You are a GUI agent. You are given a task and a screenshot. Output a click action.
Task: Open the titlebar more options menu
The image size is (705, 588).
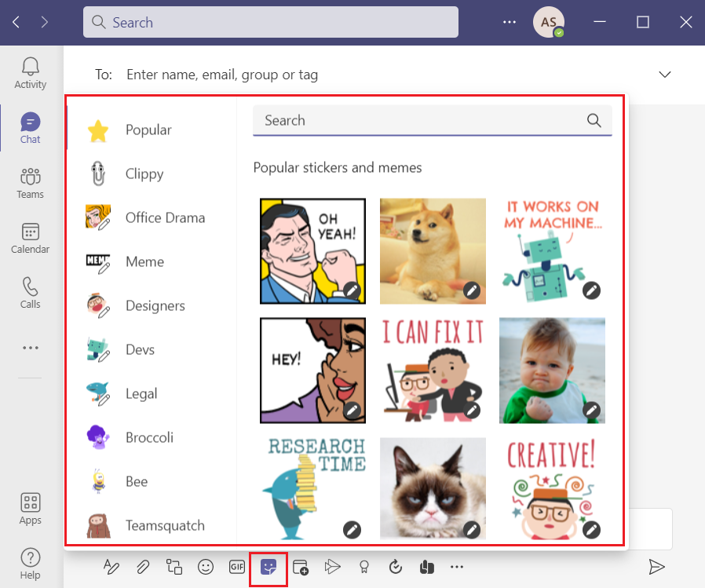click(509, 22)
